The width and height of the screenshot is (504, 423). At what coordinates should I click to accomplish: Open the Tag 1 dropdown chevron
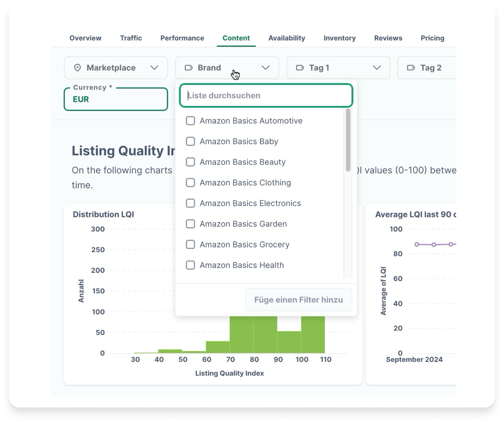click(x=377, y=68)
